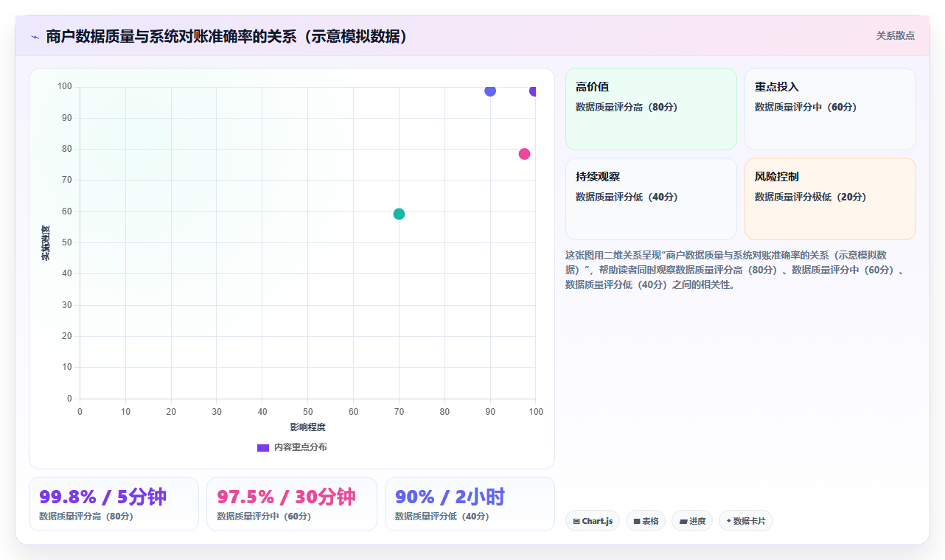This screenshot has width=945, height=560.
Task: Open the 重点投入 card
Action: pos(830,109)
